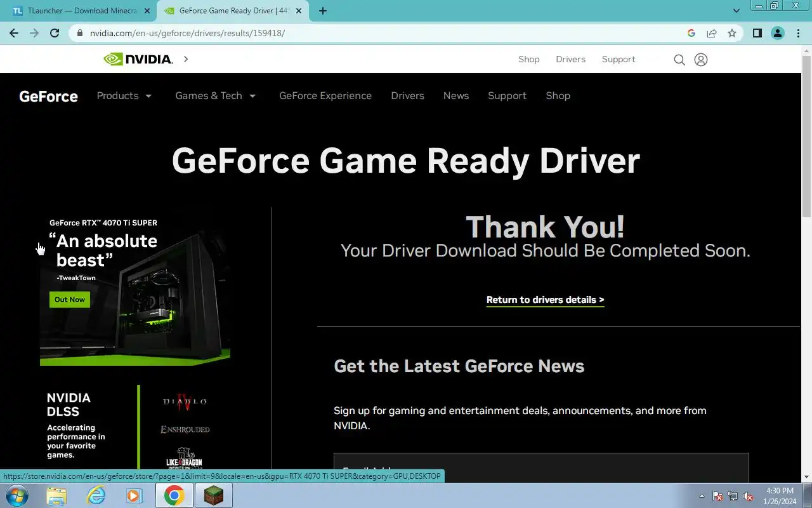Image resolution: width=812 pixels, height=508 pixels.
Task: Click Return to drivers details link
Action: pos(545,300)
